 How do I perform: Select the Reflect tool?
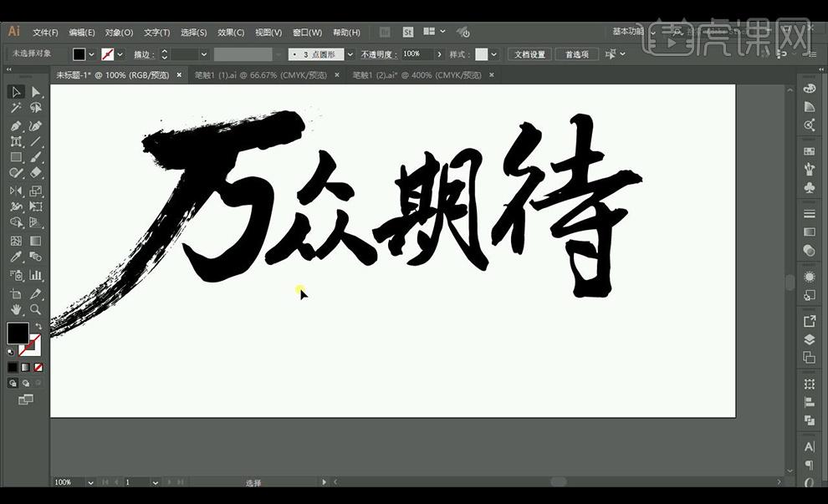(x=16, y=191)
